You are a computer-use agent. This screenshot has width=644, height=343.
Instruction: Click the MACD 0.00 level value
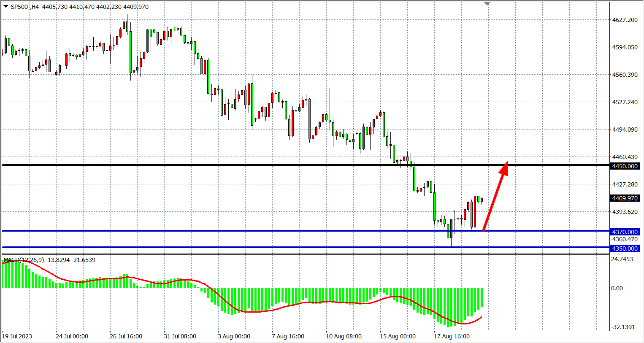[617, 288]
